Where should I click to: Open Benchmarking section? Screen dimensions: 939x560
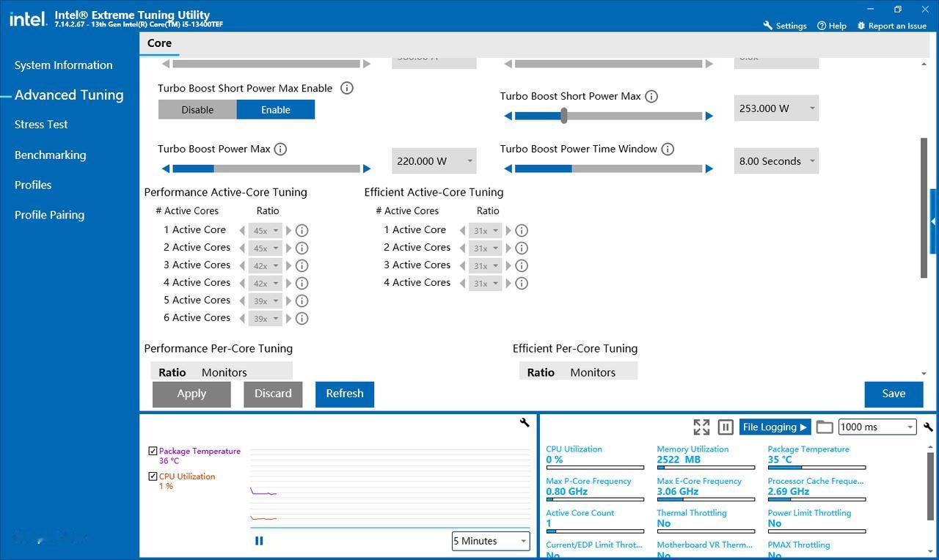coord(51,155)
